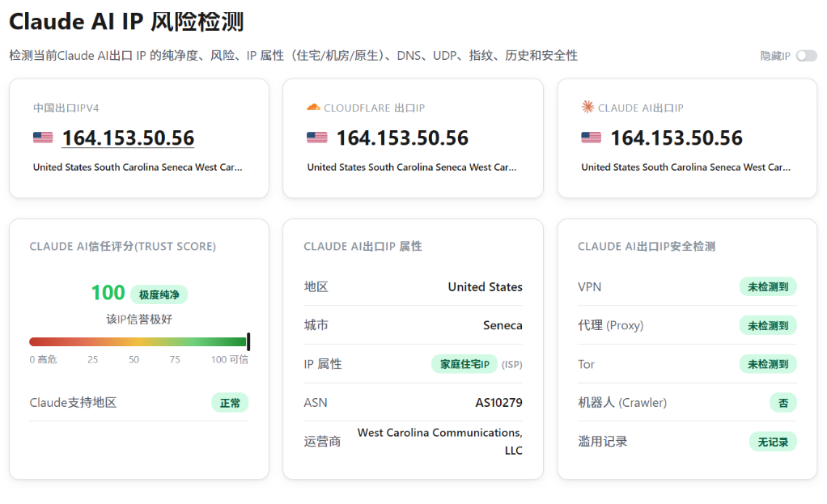The height and width of the screenshot is (504, 827).
Task: Click the 运营商 value West Carolina Communications, LLC
Action: click(x=440, y=441)
